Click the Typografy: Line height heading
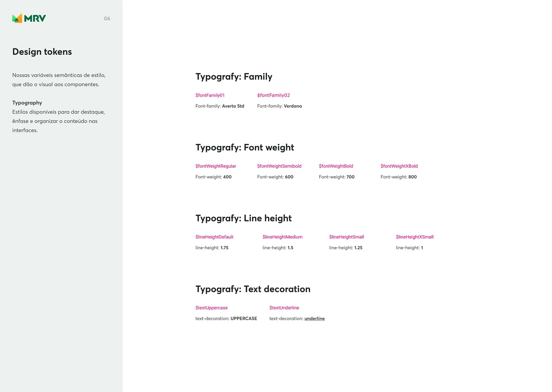This screenshot has width=552, height=392. [244, 218]
